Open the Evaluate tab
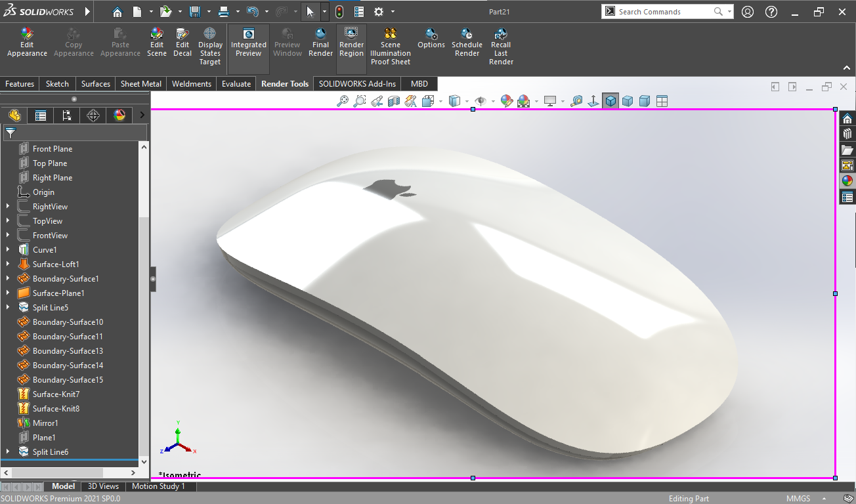Viewport: 856px width, 504px height. coord(236,84)
